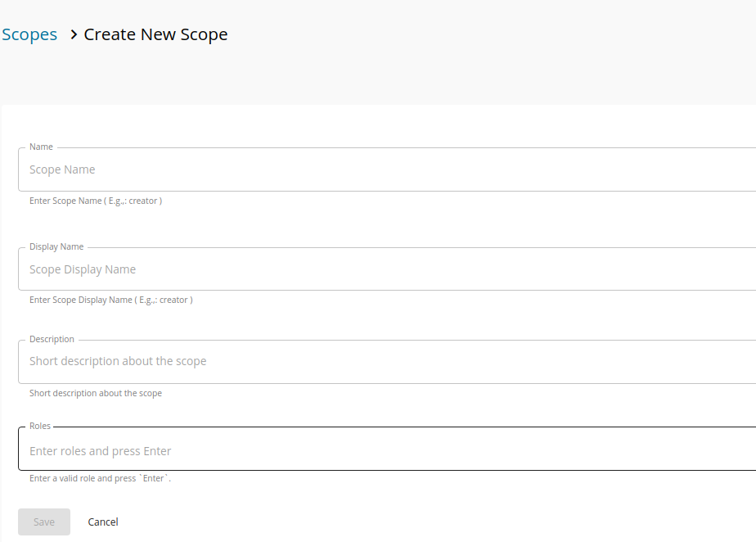This screenshot has height=542, width=756.
Task: Select the Create New Scope breadcrumb item
Action: point(155,34)
